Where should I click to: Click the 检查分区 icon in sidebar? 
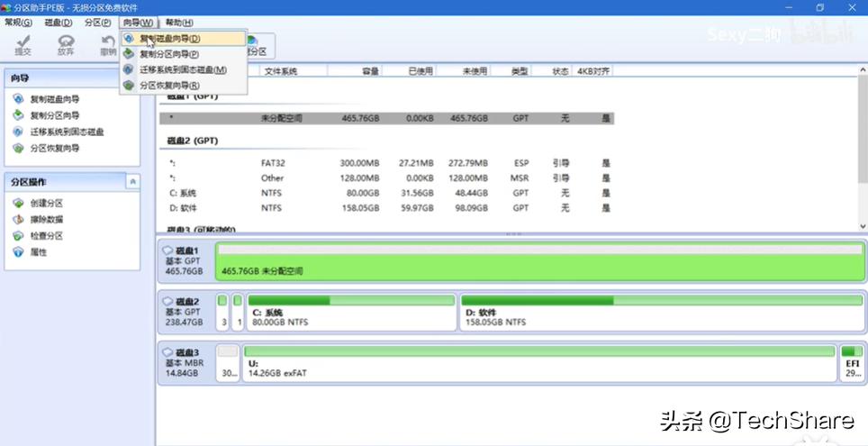pos(19,236)
